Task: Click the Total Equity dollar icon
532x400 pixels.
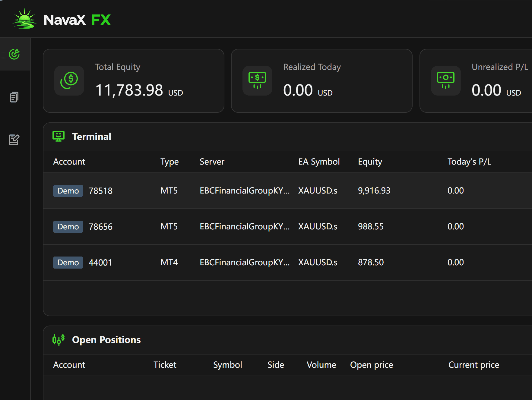Action: point(69,80)
